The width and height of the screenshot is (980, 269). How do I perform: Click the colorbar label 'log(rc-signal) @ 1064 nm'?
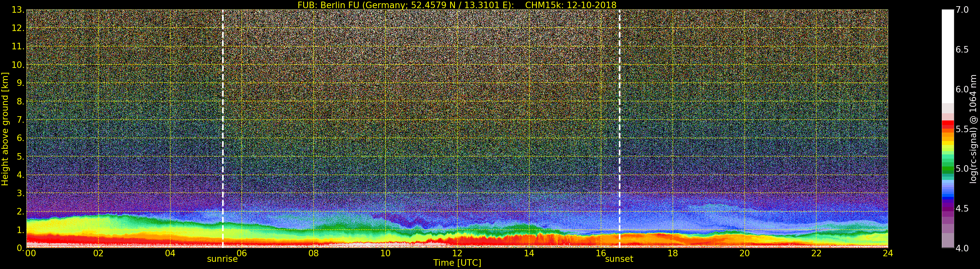(973, 129)
